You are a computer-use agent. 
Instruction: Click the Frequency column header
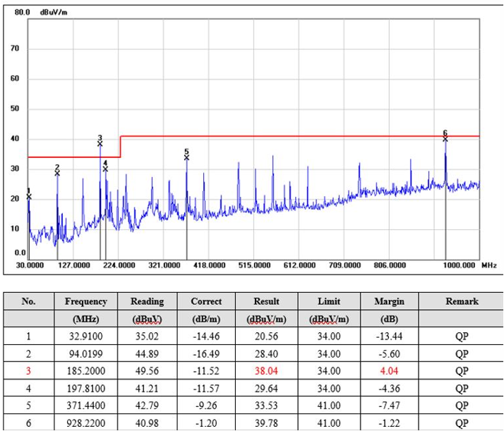pyautogui.click(x=86, y=301)
